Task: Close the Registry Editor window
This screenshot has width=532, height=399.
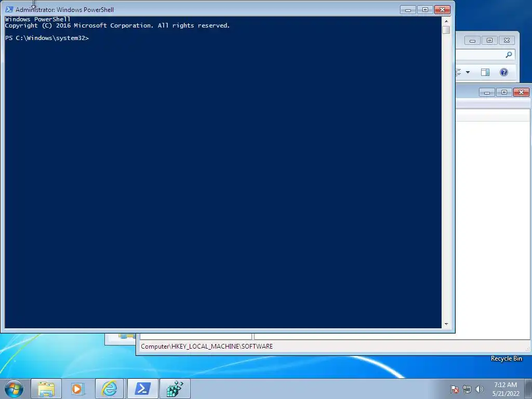Action: coord(522,92)
